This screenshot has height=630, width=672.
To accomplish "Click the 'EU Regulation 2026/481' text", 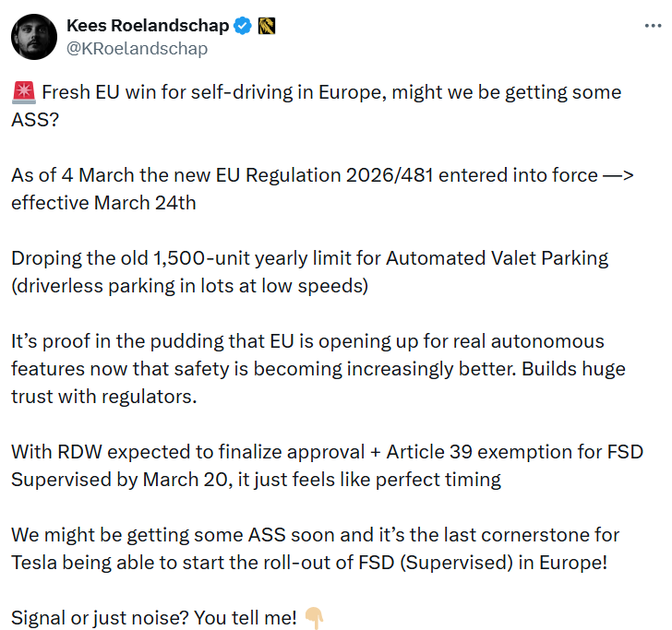I will coord(324,175).
